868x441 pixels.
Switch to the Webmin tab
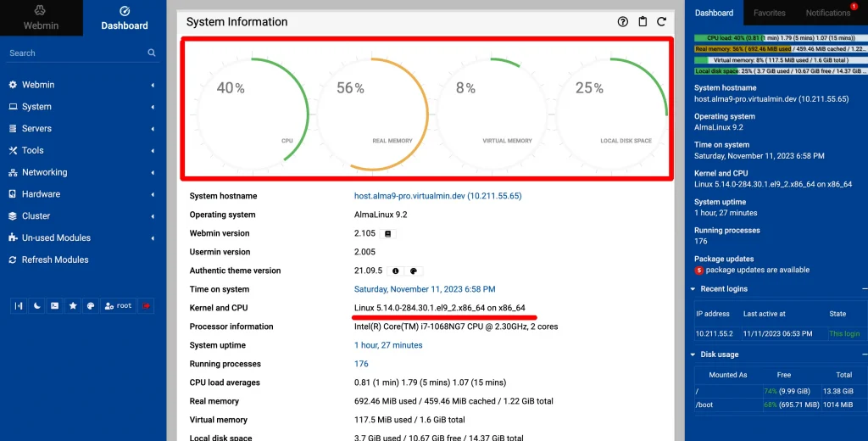tap(41, 18)
